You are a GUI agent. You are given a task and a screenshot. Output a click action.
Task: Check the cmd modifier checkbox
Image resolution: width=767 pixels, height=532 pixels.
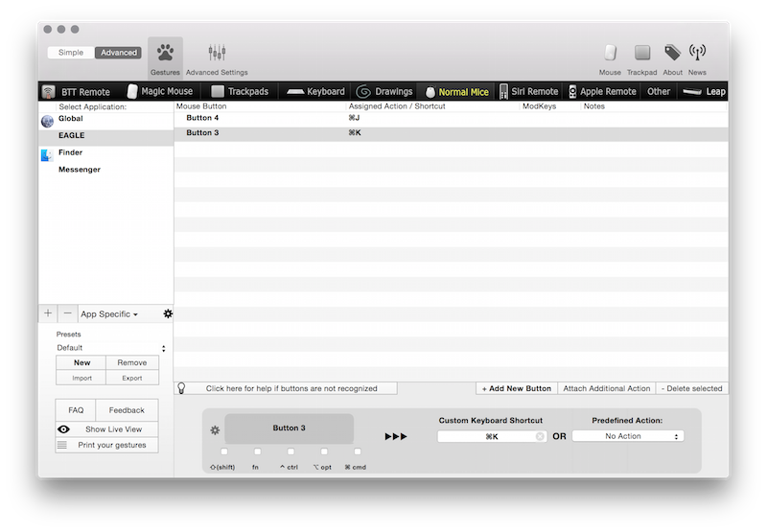[x=357, y=451]
